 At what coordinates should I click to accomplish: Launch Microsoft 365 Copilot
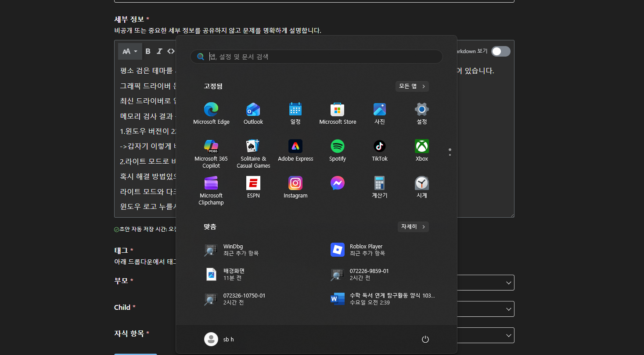[211, 154]
